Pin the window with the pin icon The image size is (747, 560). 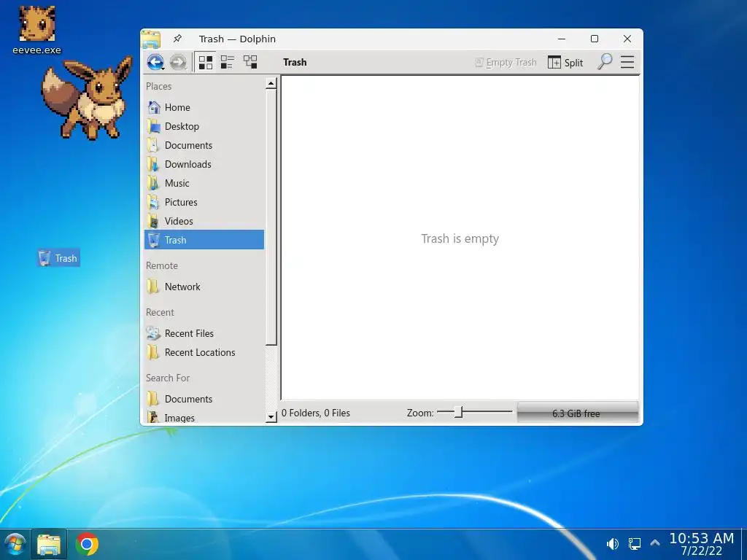point(177,39)
